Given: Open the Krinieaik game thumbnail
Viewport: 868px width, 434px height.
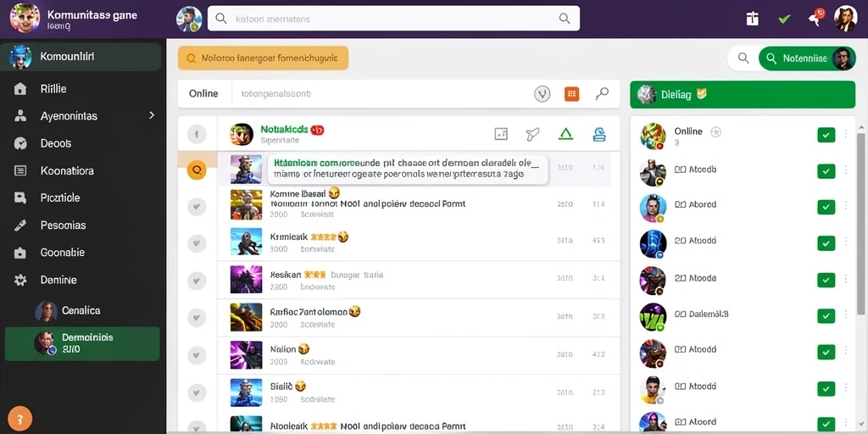Looking at the screenshot, I should (246, 242).
